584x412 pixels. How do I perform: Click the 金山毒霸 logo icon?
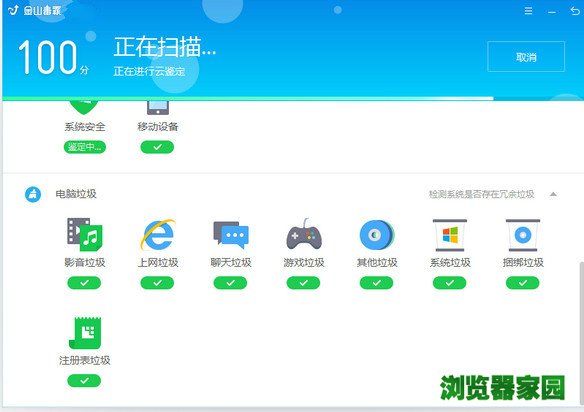tap(13, 10)
